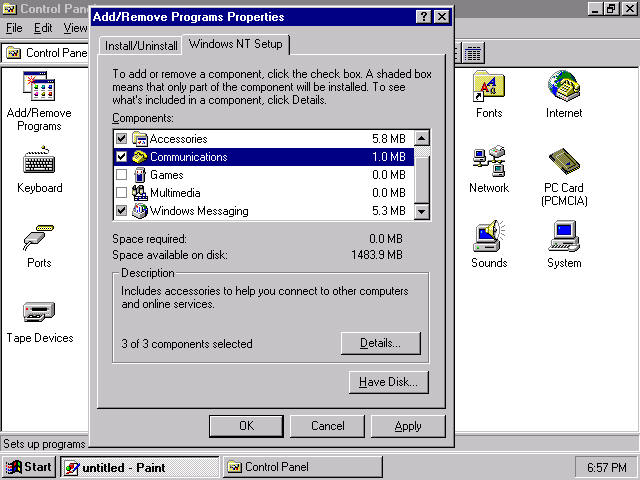Open the Keyboard control panel icon
Viewport: 640px width, 480px height.
point(39,160)
